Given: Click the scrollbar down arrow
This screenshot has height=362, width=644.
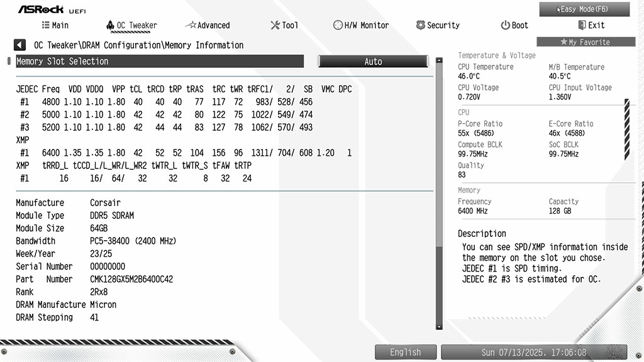Looking at the screenshot, I should coord(439,326).
